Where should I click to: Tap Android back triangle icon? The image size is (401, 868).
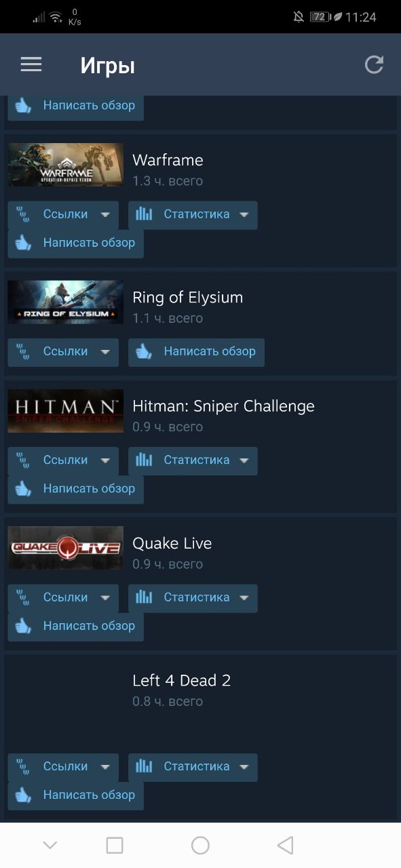(x=286, y=845)
